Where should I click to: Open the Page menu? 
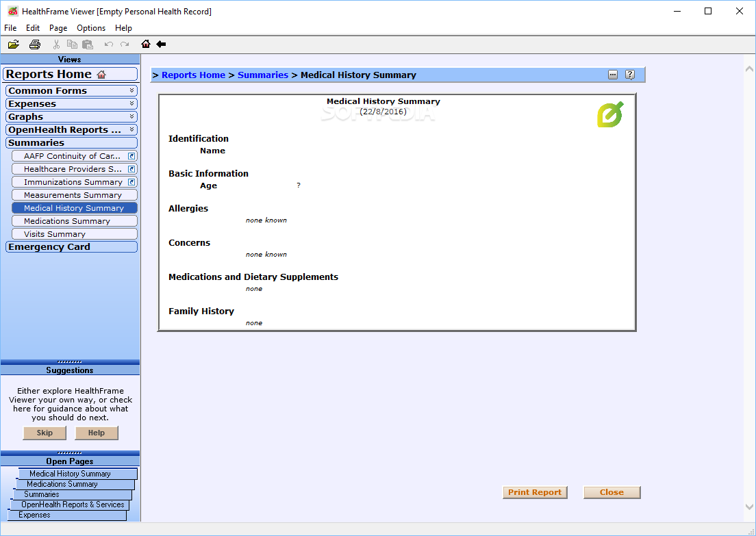pyautogui.click(x=58, y=28)
